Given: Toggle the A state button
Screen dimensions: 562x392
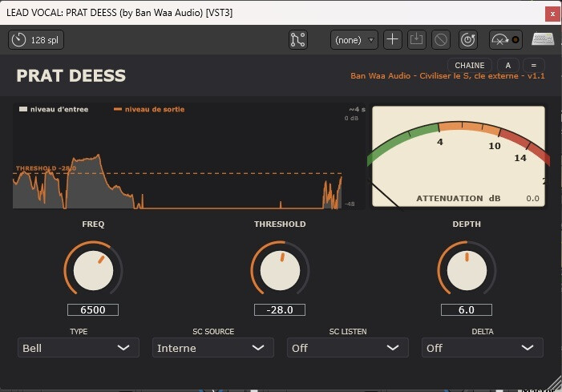Looking at the screenshot, I should pyautogui.click(x=507, y=66).
